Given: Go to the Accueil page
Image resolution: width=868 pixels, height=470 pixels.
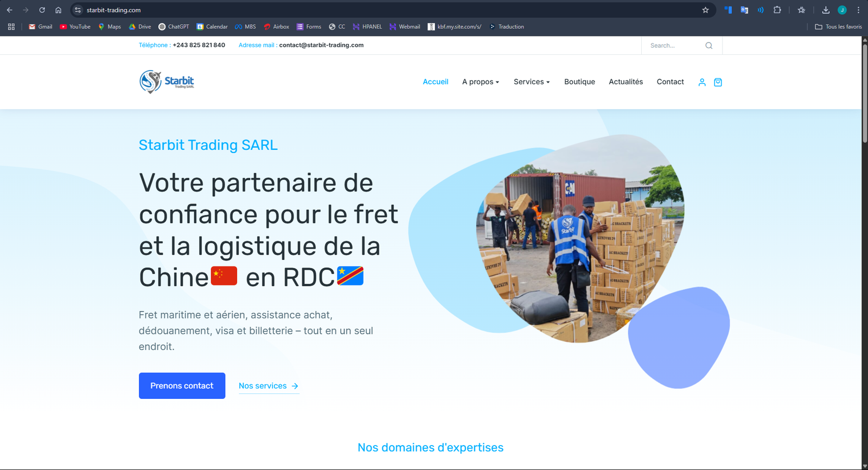Looking at the screenshot, I should [x=436, y=82].
